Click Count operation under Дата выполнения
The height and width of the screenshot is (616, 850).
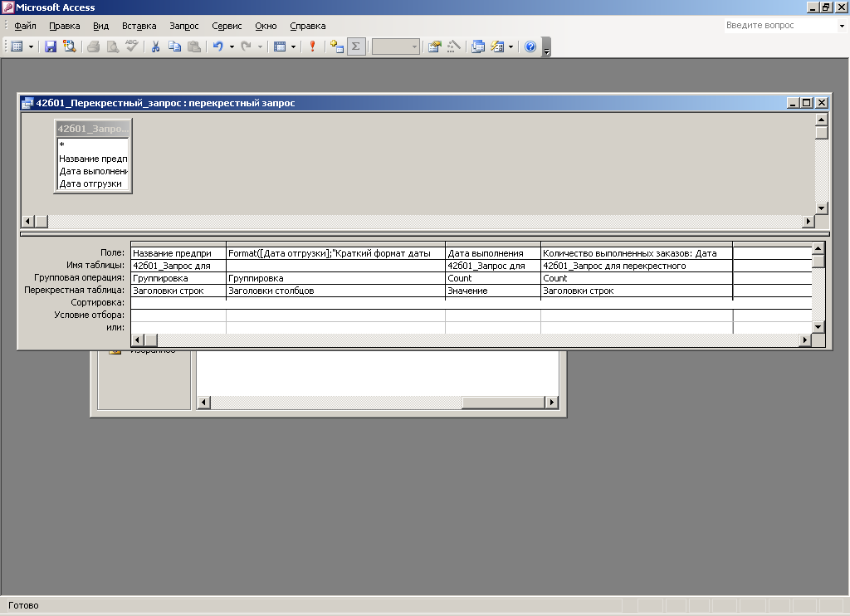point(493,278)
